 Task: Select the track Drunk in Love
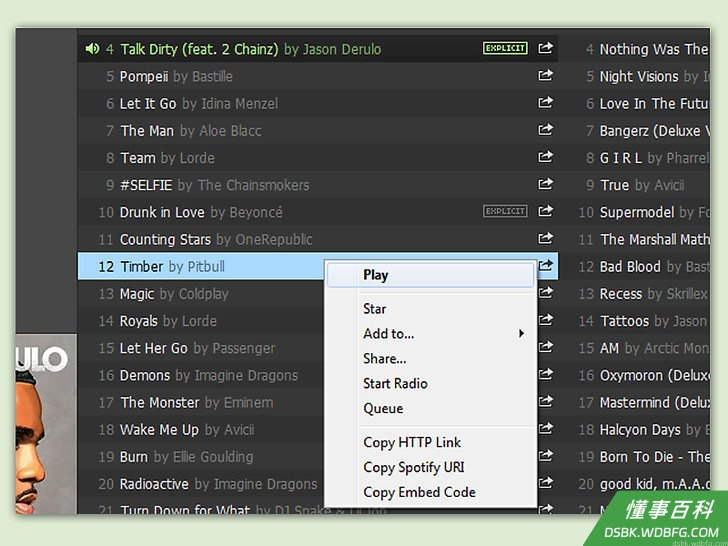(x=162, y=212)
